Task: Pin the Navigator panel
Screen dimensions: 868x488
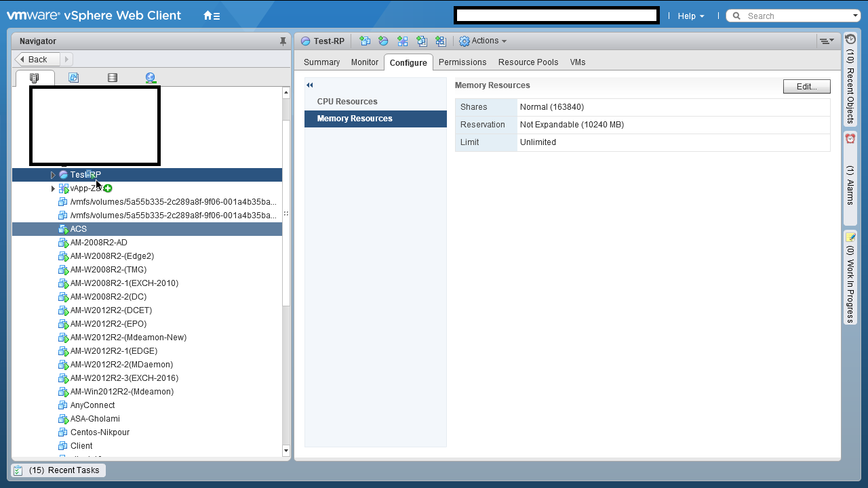Action: pos(283,41)
